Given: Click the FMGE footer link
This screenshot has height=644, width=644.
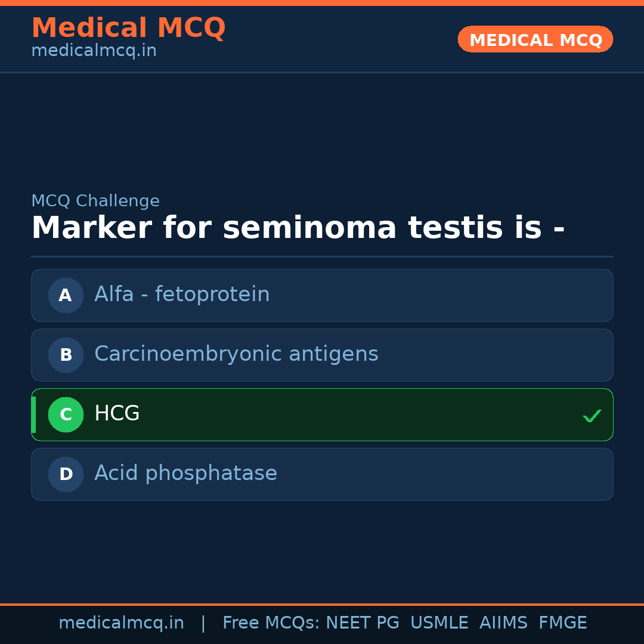Looking at the screenshot, I should pos(562,623).
